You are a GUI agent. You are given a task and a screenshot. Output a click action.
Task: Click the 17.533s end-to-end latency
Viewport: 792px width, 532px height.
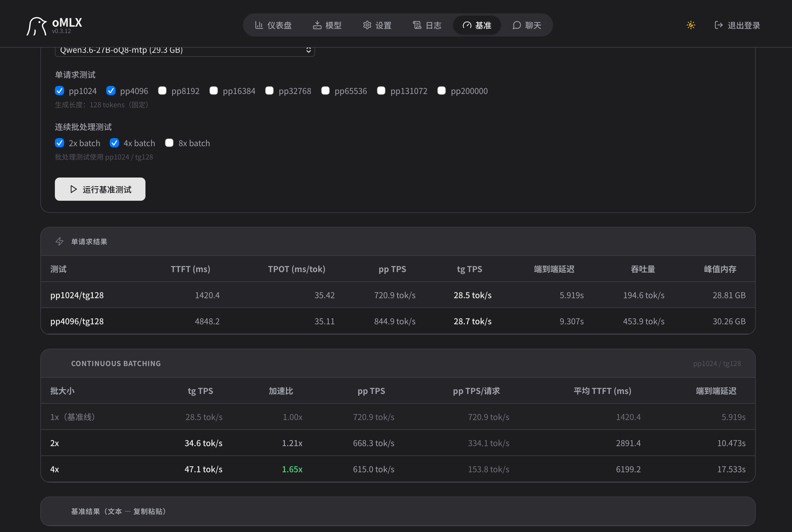[731, 469]
